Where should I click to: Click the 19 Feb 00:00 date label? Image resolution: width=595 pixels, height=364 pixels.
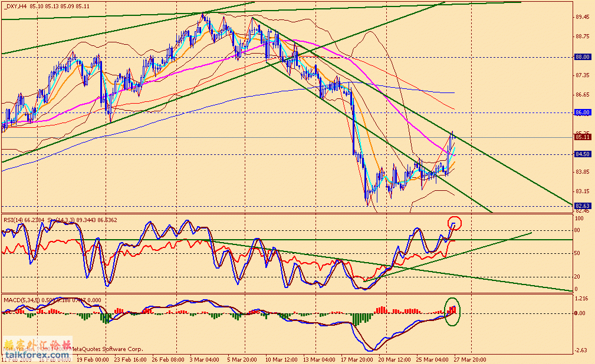[x=93, y=359]
